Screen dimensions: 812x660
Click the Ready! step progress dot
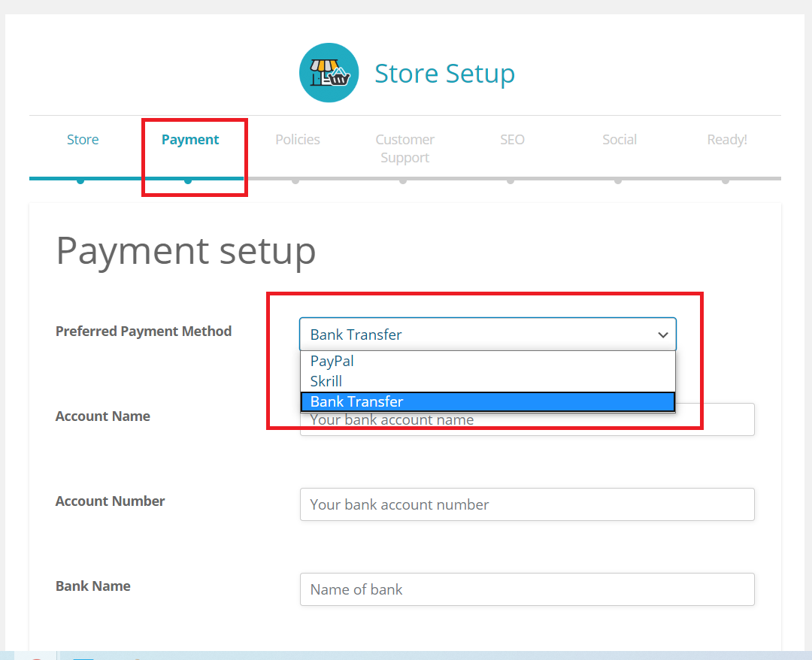pyautogui.click(x=725, y=179)
